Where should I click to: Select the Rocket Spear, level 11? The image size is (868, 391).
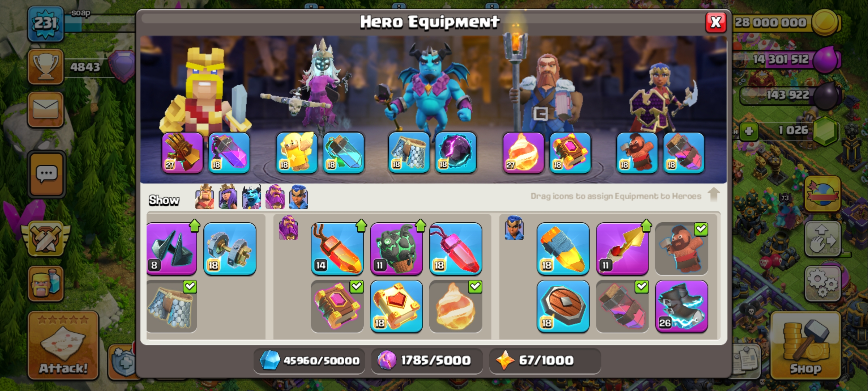pyautogui.click(x=622, y=249)
